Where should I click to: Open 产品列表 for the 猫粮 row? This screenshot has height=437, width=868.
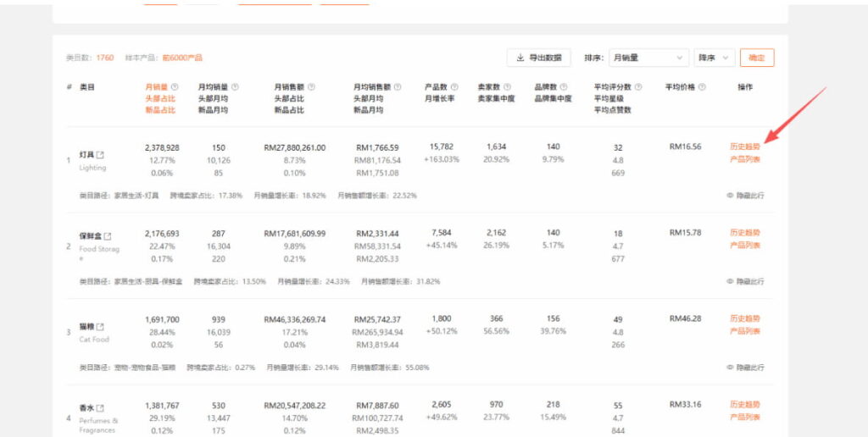click(745, 331)
